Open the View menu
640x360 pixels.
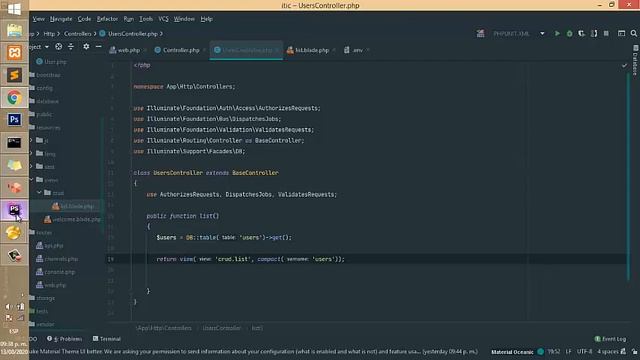point(38,19)
